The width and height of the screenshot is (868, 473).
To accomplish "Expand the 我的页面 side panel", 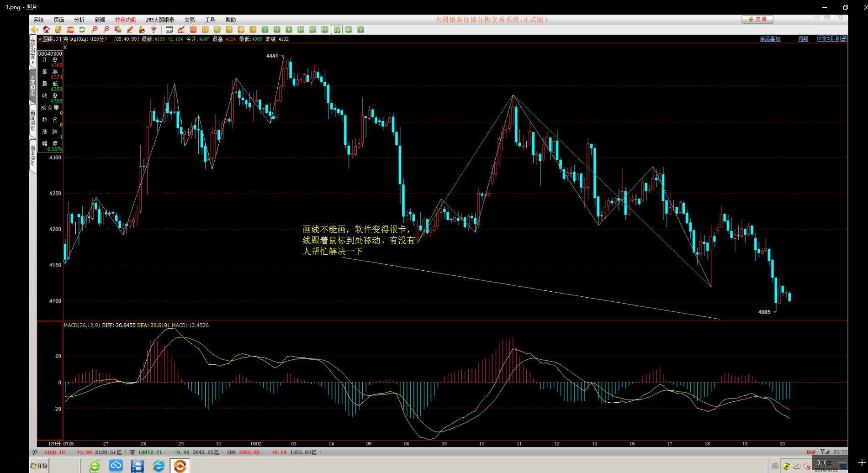I will [x=33, y=53].
